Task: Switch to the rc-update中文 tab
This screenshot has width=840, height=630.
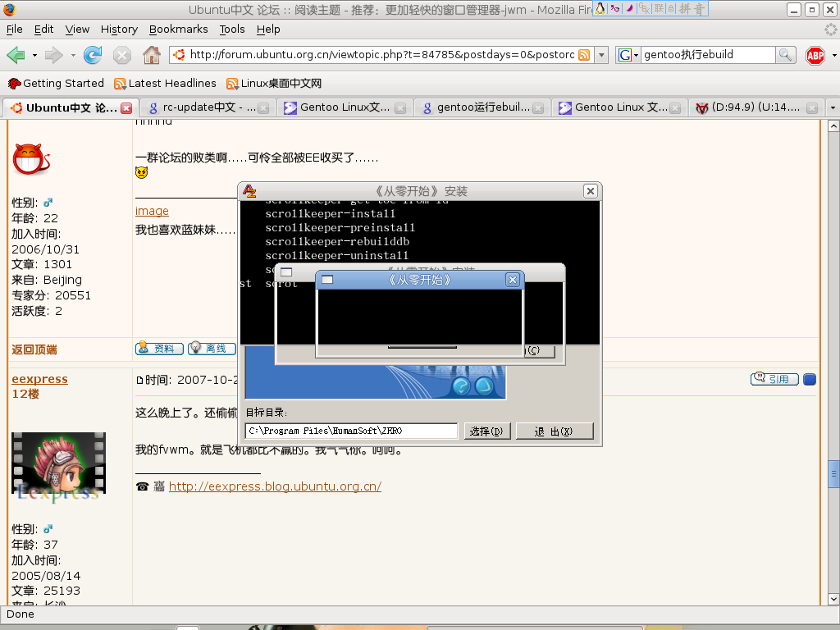Action: (208, 107)
